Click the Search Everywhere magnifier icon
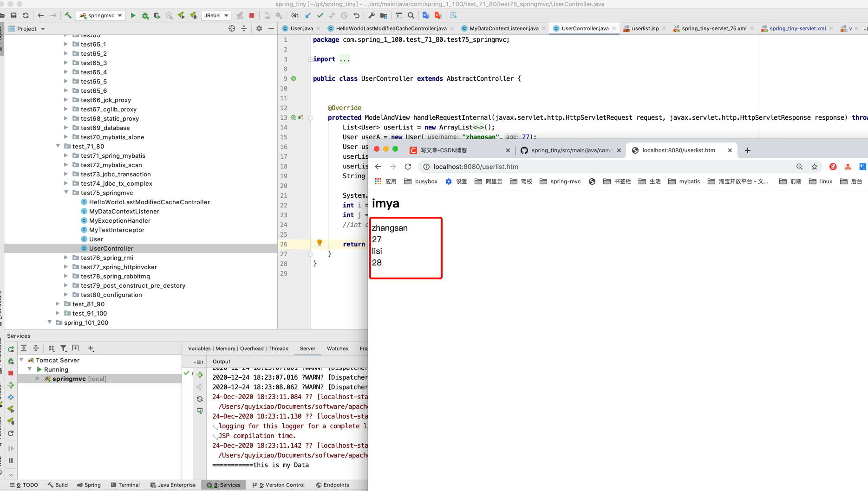 (x=411, y=15)
